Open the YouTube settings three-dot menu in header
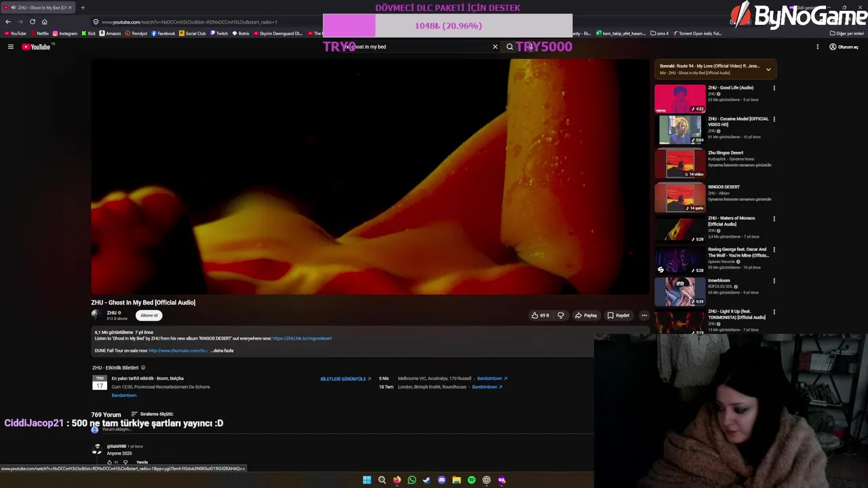 (x=817, y=47)
